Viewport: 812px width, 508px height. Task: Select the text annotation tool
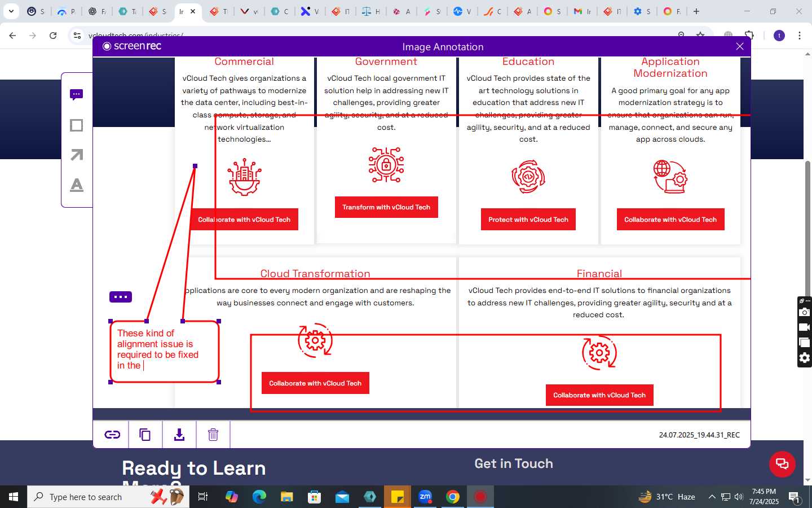click(77, 185)
